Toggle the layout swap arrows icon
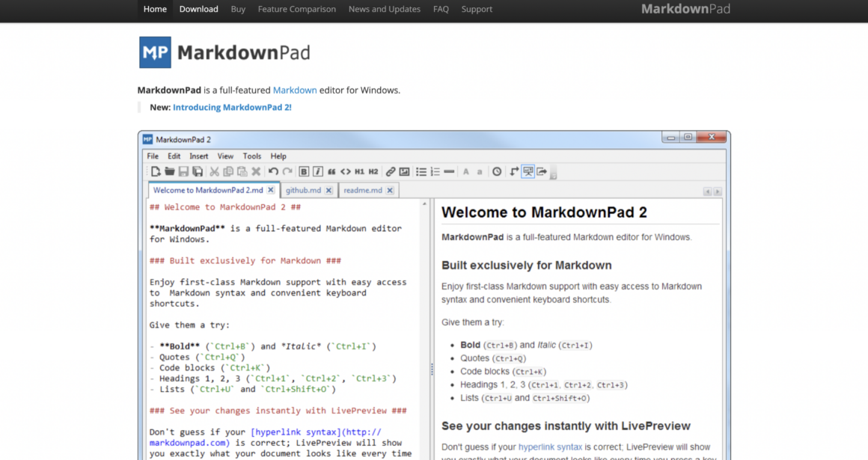Screen dimensions: 868x460 (514, 171)
